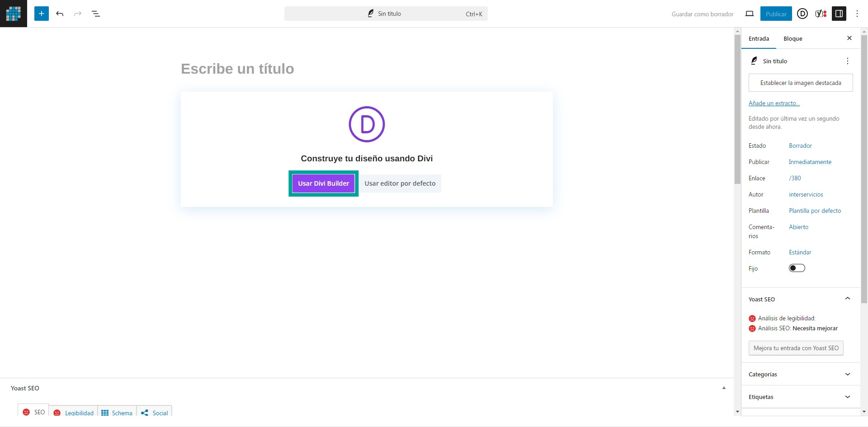
Task: Switch to the Bloque tab
Action: click(793, 38)
